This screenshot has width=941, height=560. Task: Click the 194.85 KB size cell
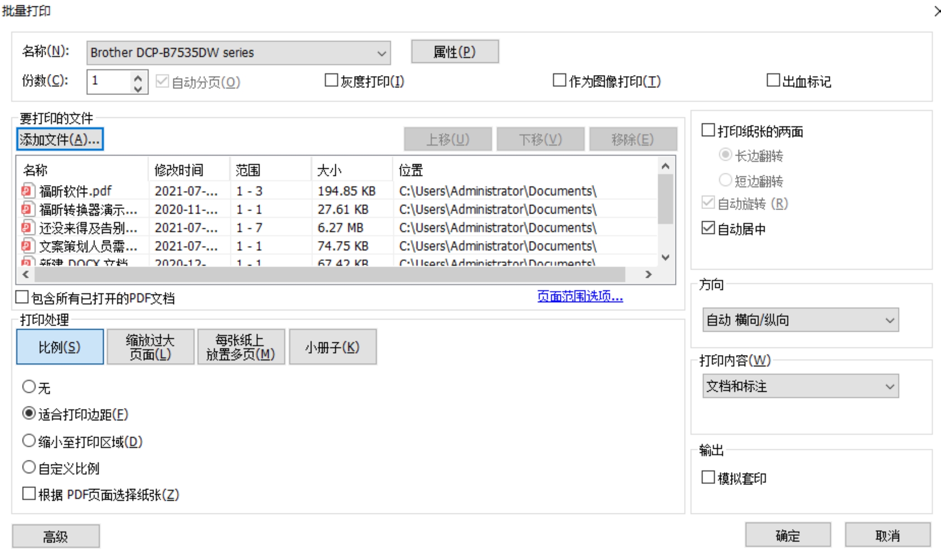tap(347, 191)
